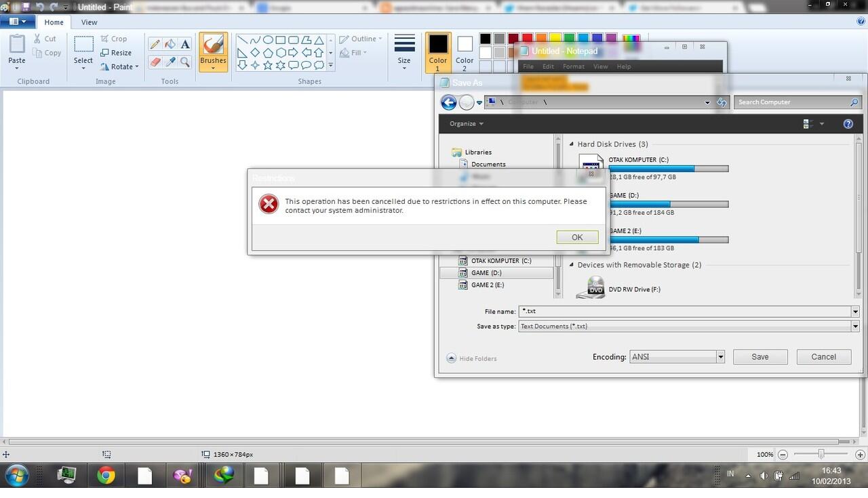Click the Copy command in Clipboard group

point(47,53)
